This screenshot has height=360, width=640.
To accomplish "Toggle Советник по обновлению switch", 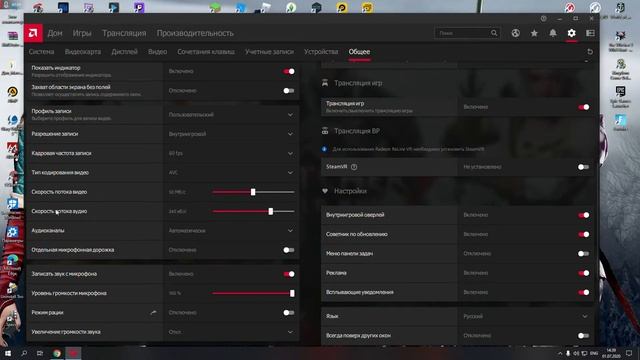I will click(584, 234).
